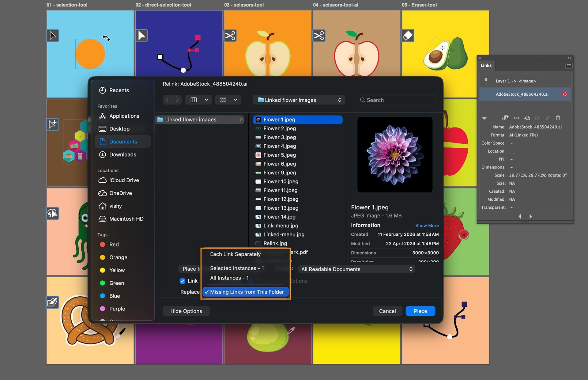588x380 pixels.
Task: Choose Selected Instances - 1 option
Action: 237,268
